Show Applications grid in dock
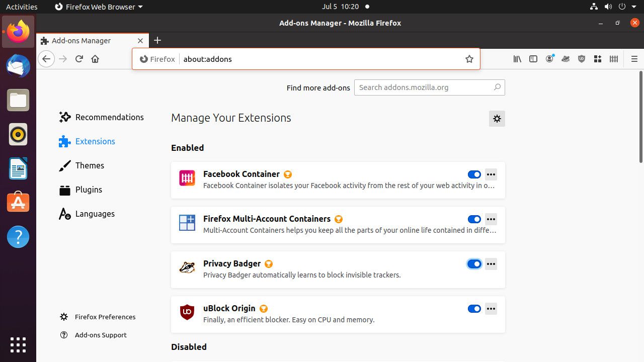Viewport: 644px width, 362px height. point(18,344)
